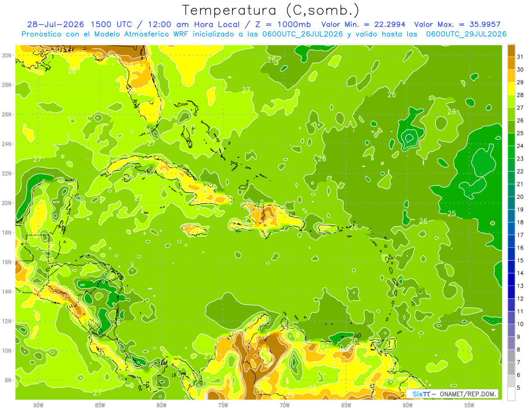The image size is (532, 411).
Task: Click the "65W" longitude axis label
Action: click(346, 405)
